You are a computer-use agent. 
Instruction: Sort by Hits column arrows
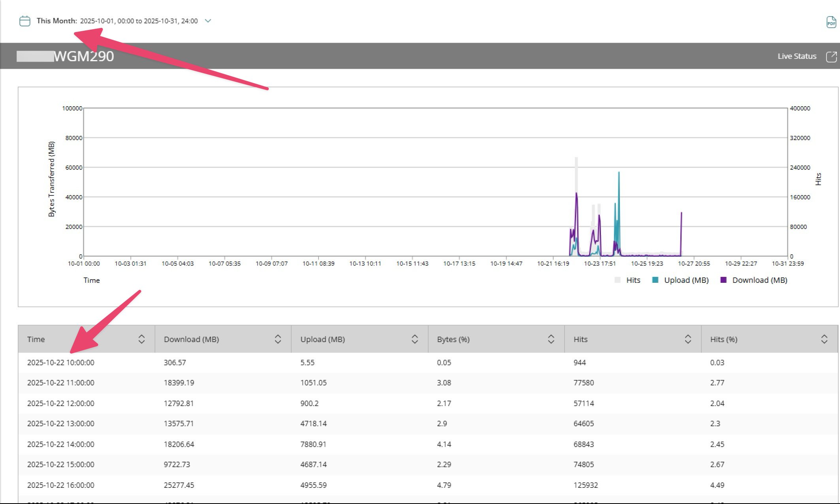click(687, 339)
